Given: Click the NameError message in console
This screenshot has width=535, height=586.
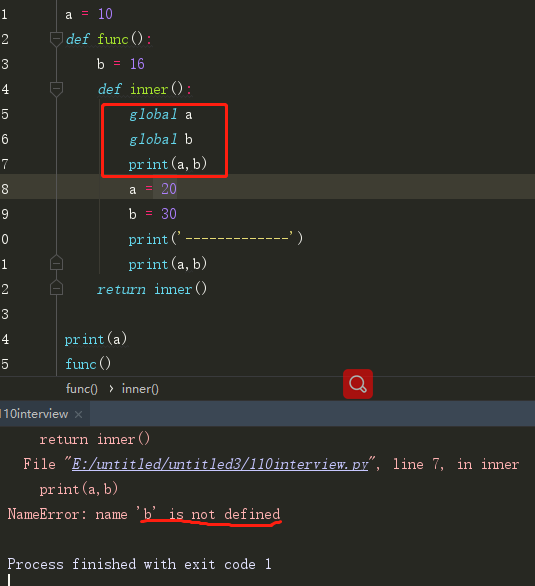Looking at the screenshot, I should click(x=144, y=514).
